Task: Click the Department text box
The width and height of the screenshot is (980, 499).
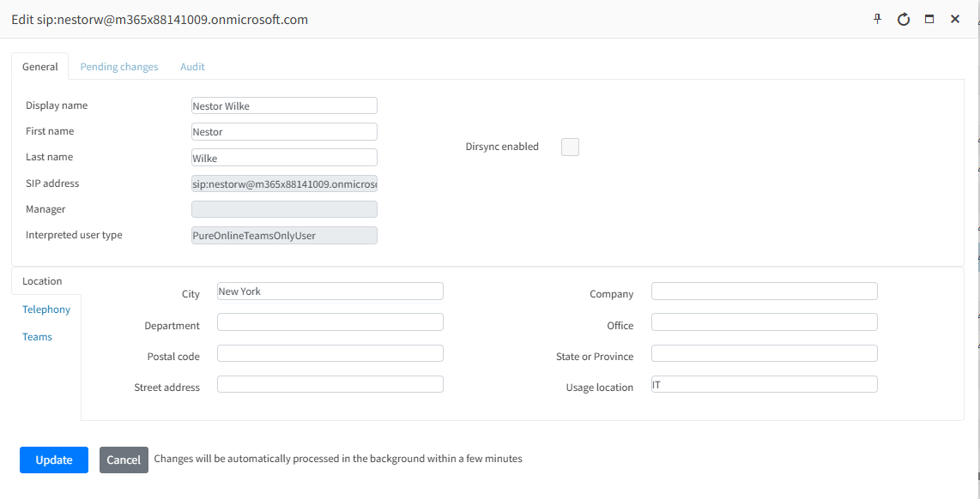Action: [x=330, y=322]
